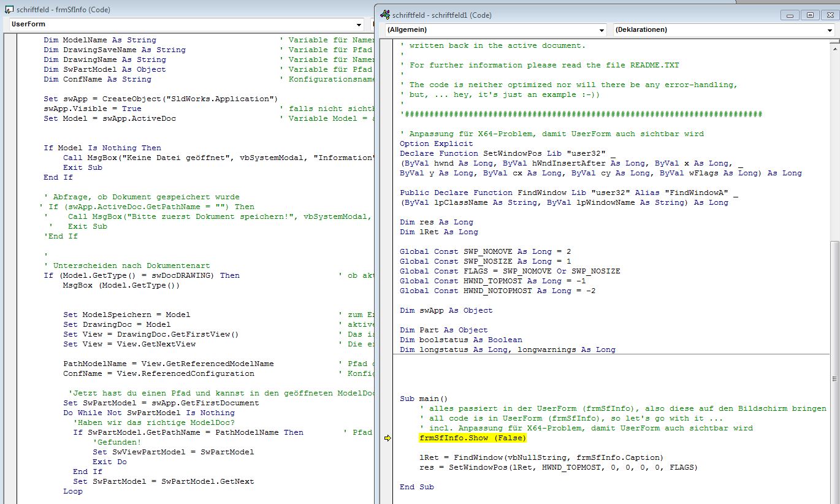The image size is (840, 504).
Task: Place cursor on the Exit Do statement
Action: 110,462
